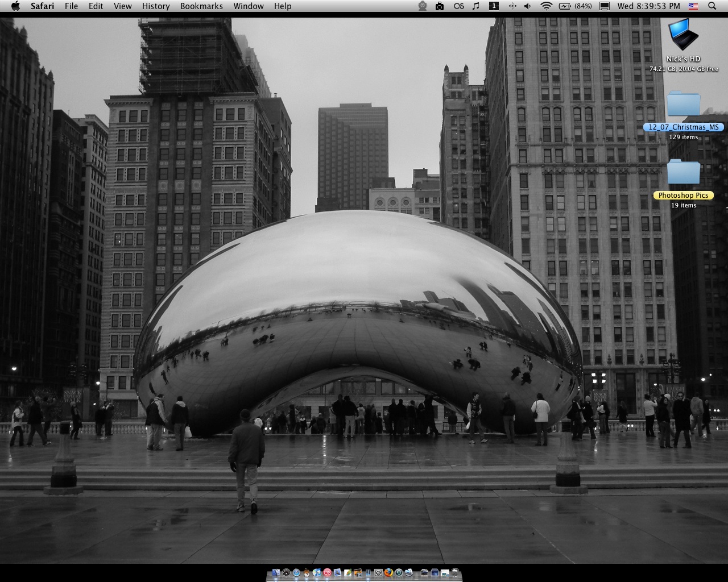Open Time Machine from the Dock
The image size is (728, 582).
pos(399,572)
